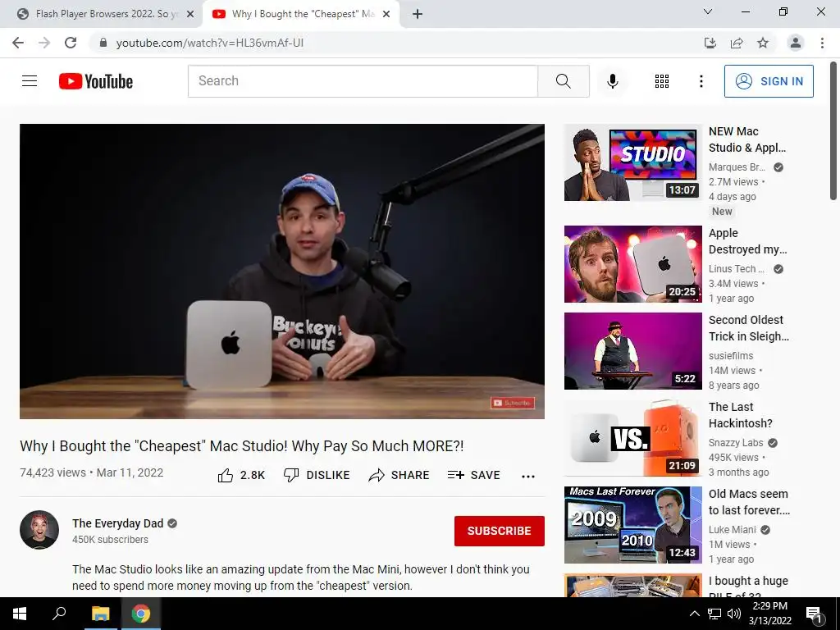
Task: Open the tab search chevron
Action: pos(708,11)
